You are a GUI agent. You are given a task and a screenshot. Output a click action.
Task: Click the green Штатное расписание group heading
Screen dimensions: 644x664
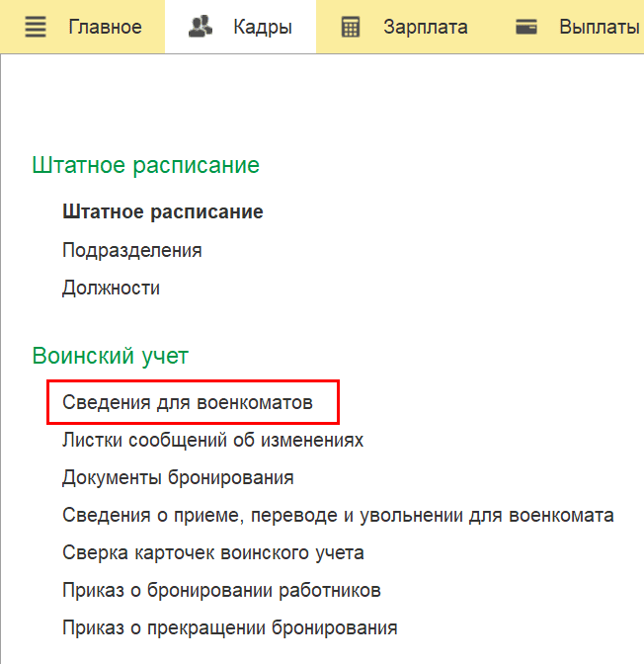[145, 165]
